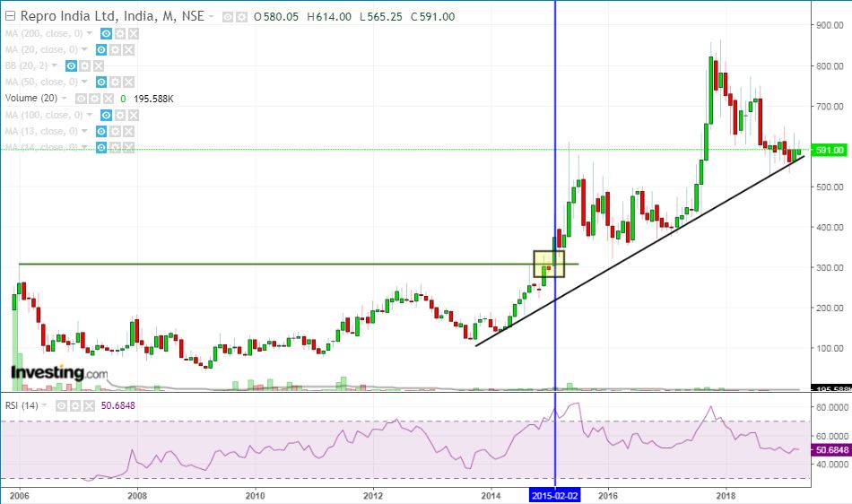Toggle the eye for MA (50, close, 0)

pyautogui.click(x=101, y=82)
